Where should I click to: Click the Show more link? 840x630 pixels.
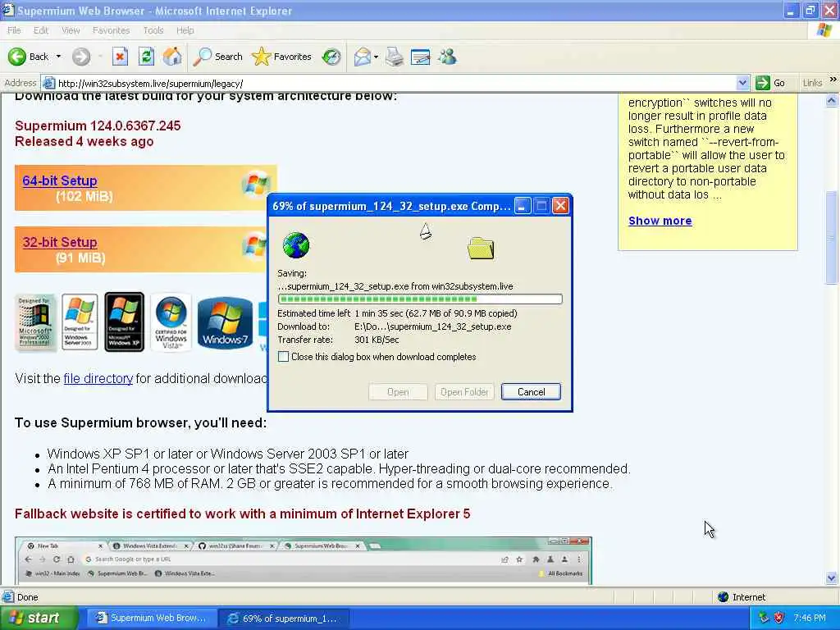(660, 221)
